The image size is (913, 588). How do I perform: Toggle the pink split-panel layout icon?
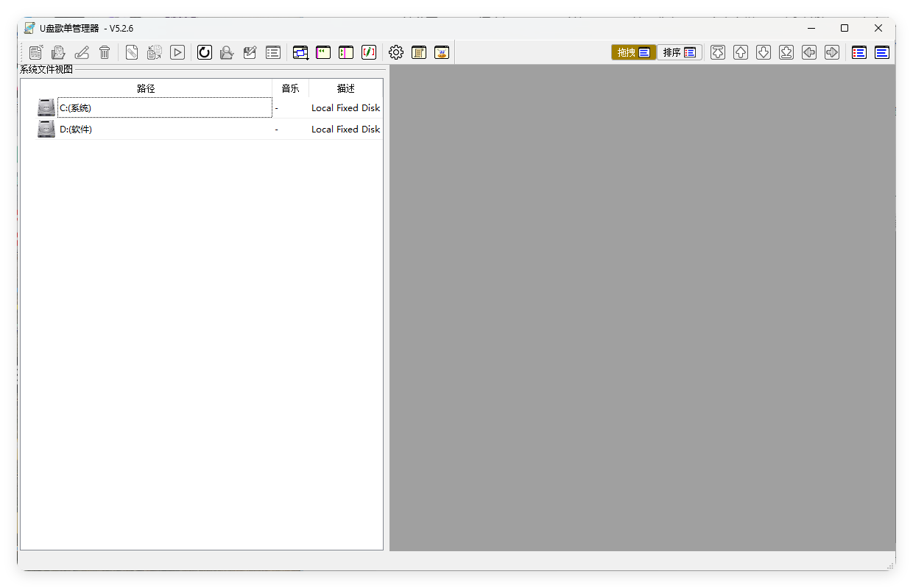(x=346, y=52)
